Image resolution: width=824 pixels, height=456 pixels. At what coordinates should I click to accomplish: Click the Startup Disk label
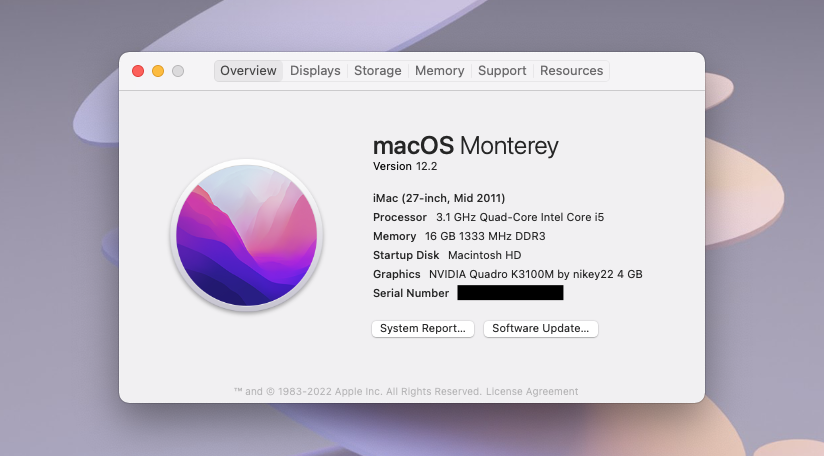click(406, 255)
